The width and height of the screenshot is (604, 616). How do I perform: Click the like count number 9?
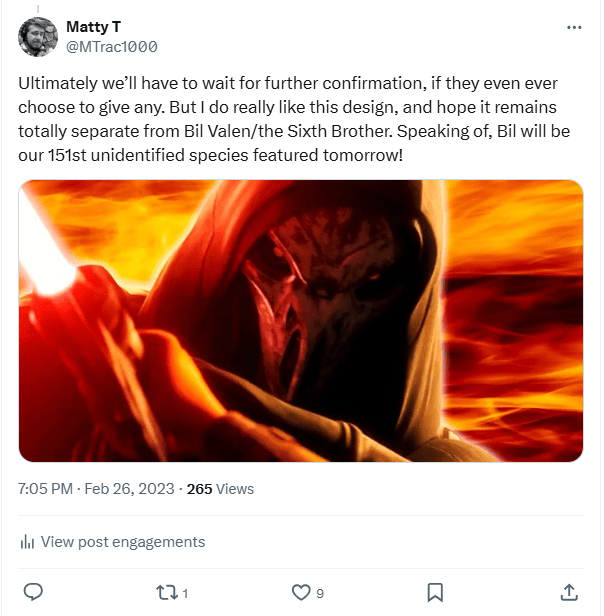tap(320, 593)
